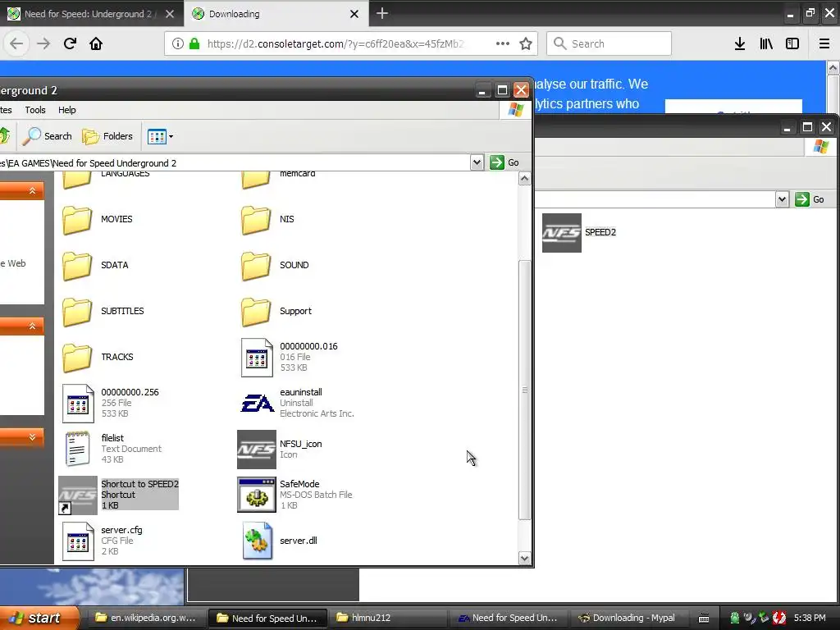
Task: Click Go button in background Explorer window
Action: click(810, 199)
